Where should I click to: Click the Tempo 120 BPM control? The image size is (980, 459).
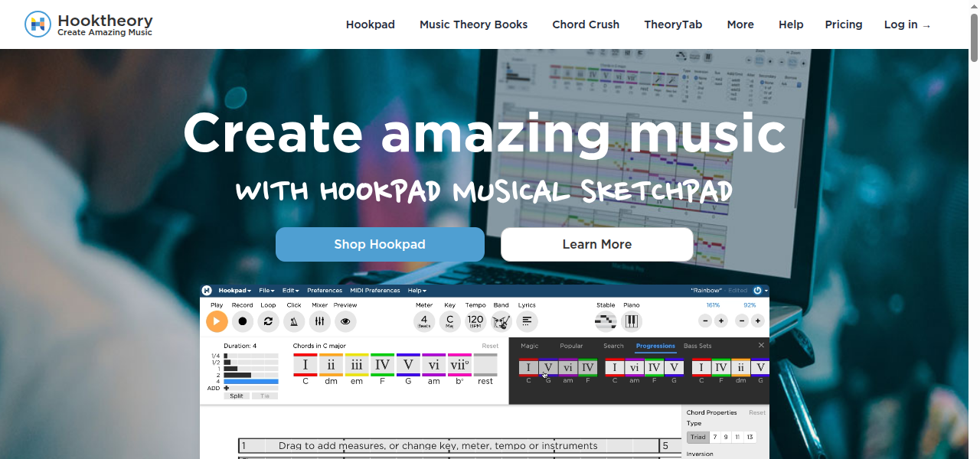[x=475, y=321]
